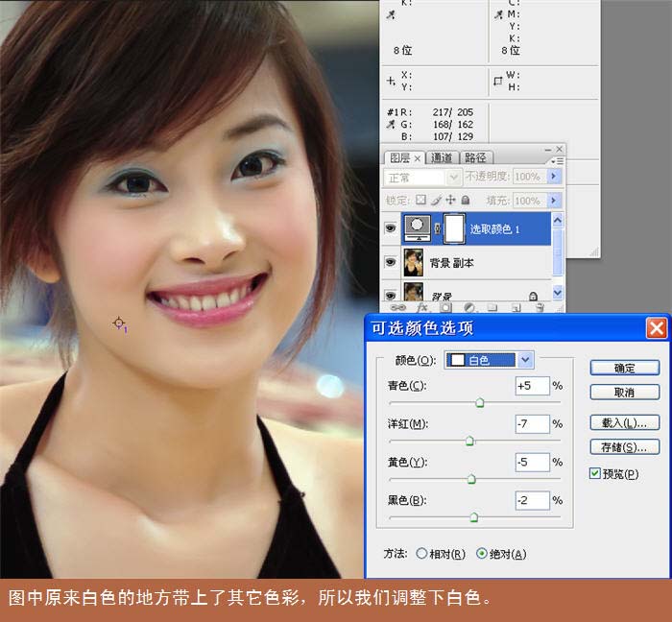Click the color sampler #1 marker on photo

[x=119, y=323]
